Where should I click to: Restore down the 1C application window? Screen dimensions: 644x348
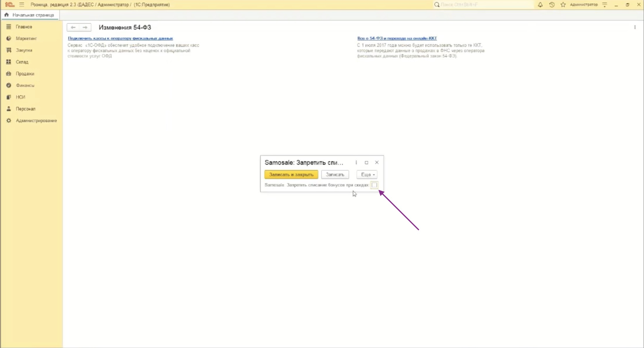pos(627,5)
